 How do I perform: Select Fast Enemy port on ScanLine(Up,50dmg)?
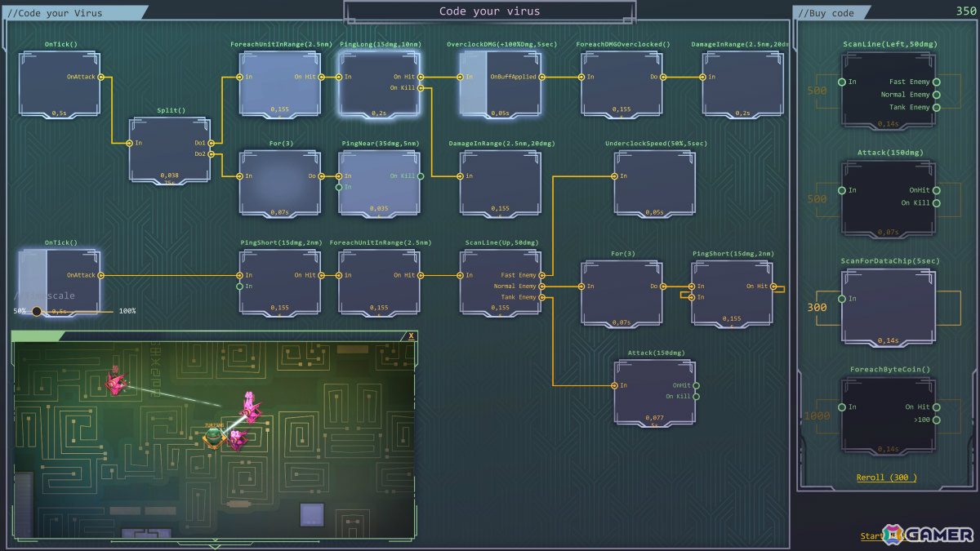pyautogui.click(x=541, y=275)
